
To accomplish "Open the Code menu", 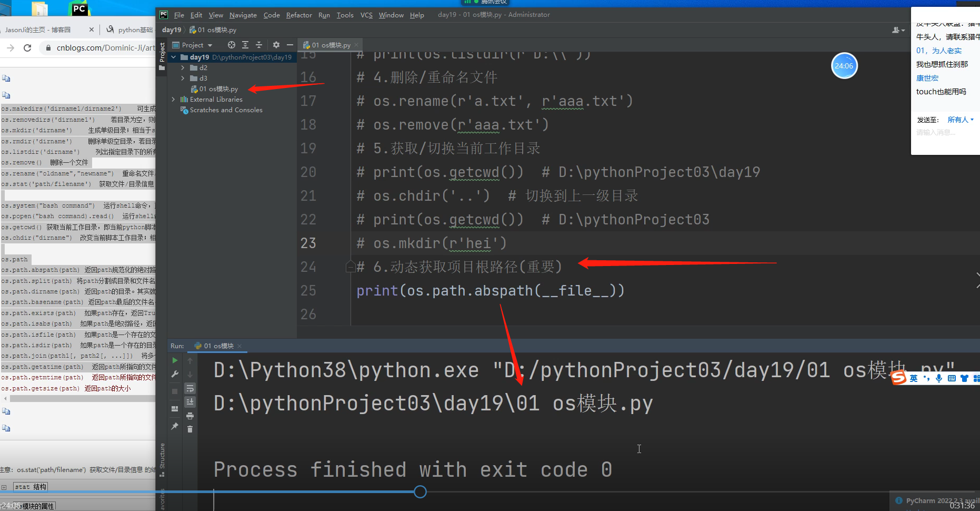I will (x=272, y=15).
